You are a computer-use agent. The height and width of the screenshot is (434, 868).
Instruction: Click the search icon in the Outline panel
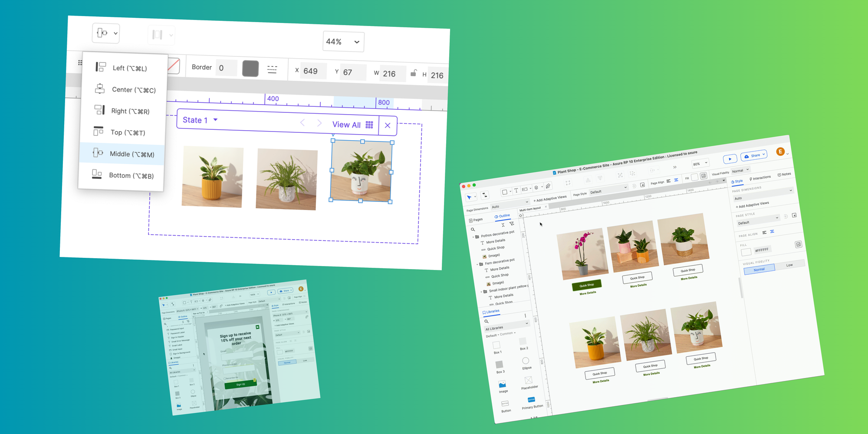pos(473,229)
